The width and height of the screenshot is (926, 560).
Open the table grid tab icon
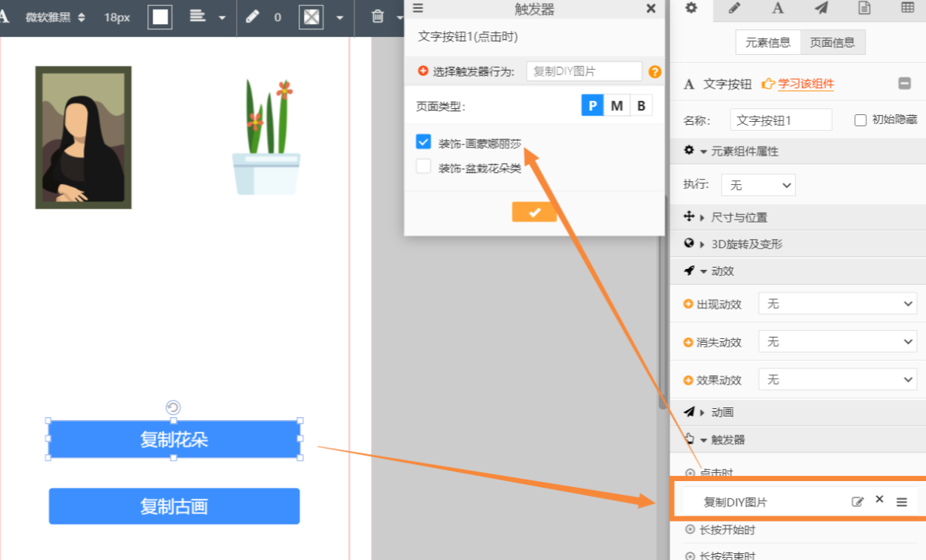click(907, 8)
